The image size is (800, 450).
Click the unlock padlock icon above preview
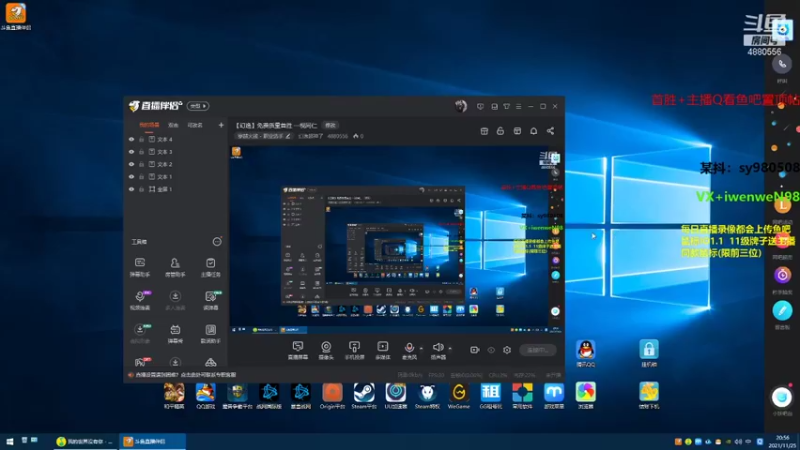click(500, 131)
